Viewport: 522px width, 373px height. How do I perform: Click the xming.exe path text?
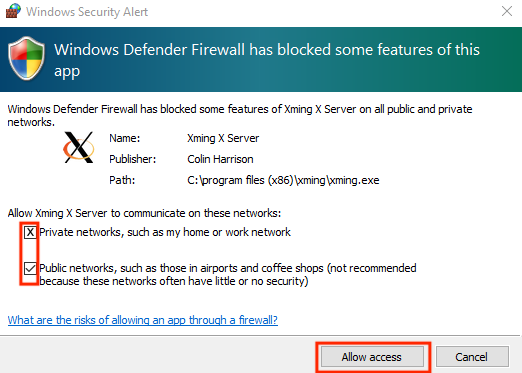pyautogui.click(x=283, y=180)
